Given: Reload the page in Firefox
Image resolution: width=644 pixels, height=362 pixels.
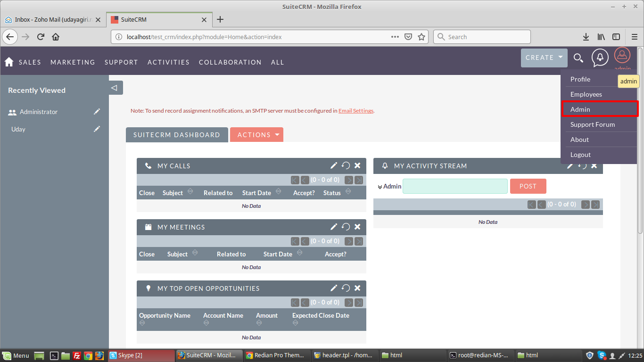Looking at the screenshot, I should click(x=41, y=37).
